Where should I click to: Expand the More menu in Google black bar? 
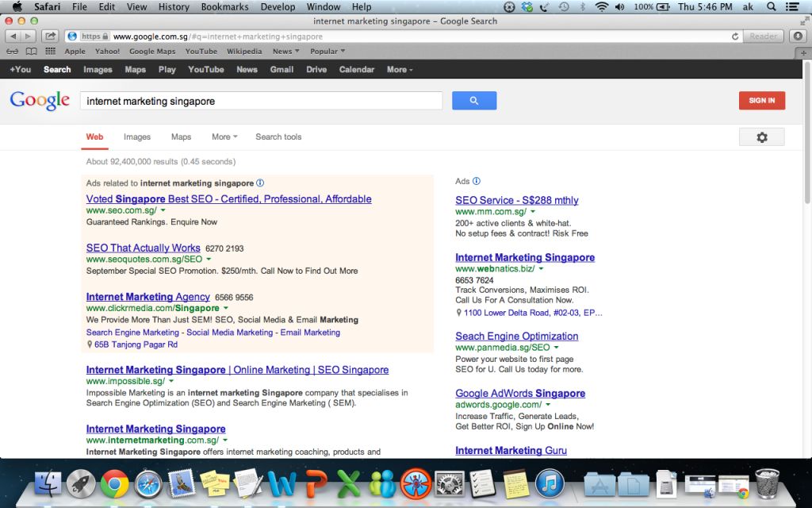pyautogui.click(x=400, y=70)
